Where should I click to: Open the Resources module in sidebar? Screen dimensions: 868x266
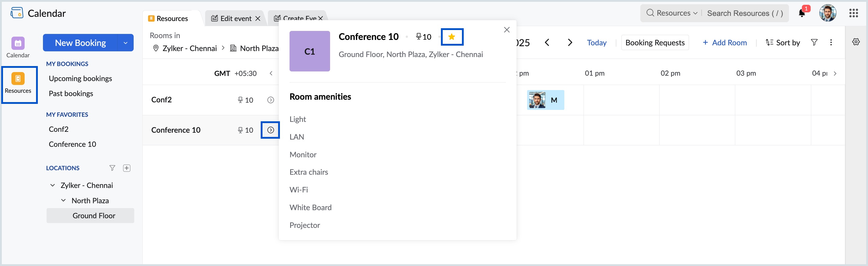coord(18,83)
